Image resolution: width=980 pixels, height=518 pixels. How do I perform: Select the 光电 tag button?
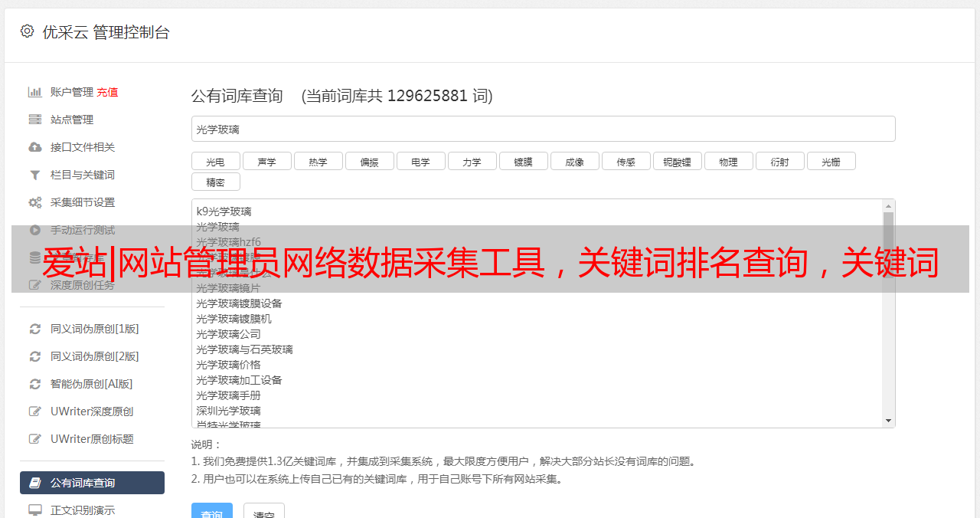pos(216,161)
